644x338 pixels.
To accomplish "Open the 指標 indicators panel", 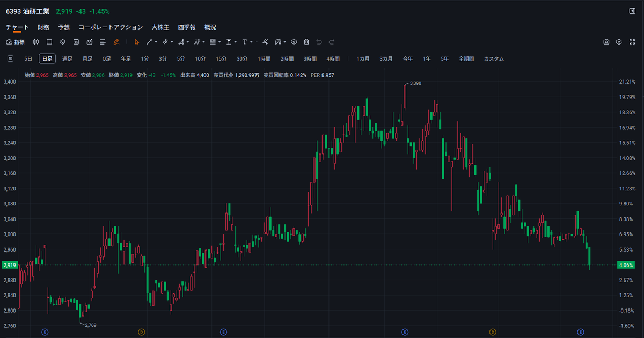I will point(15,42).
